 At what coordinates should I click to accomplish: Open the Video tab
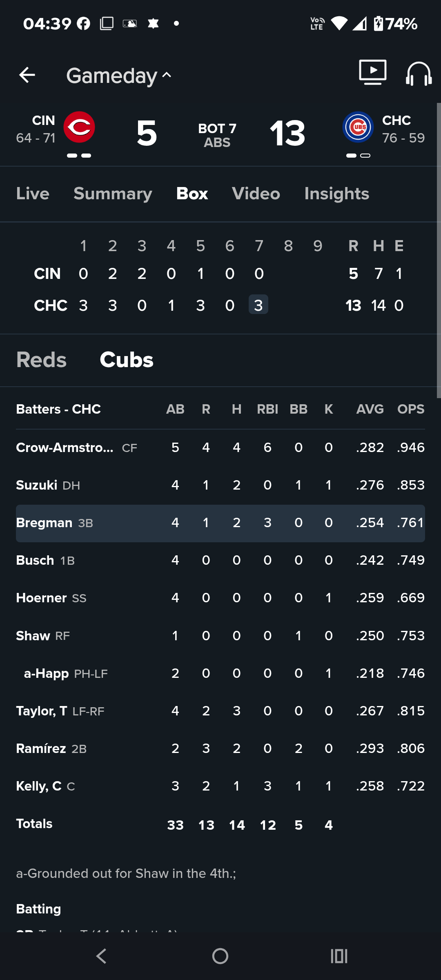256,194
